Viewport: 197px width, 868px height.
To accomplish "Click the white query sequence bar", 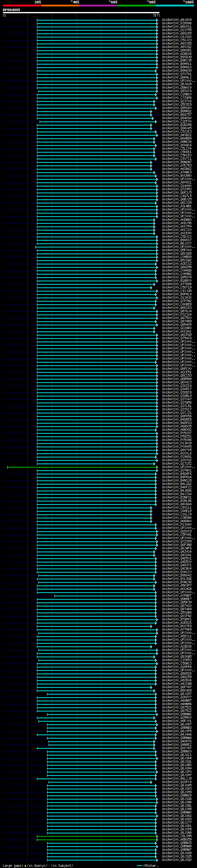I will click(x=81, y=12).
